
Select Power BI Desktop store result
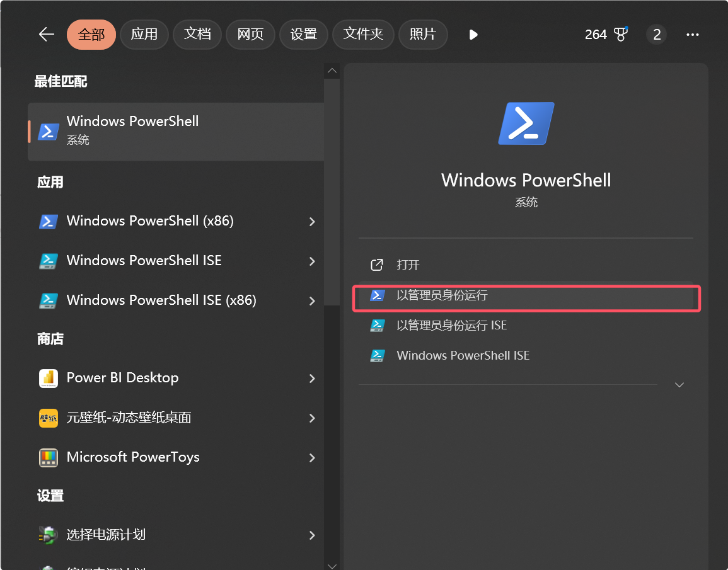pyautogui.click(x=176, y=378)
